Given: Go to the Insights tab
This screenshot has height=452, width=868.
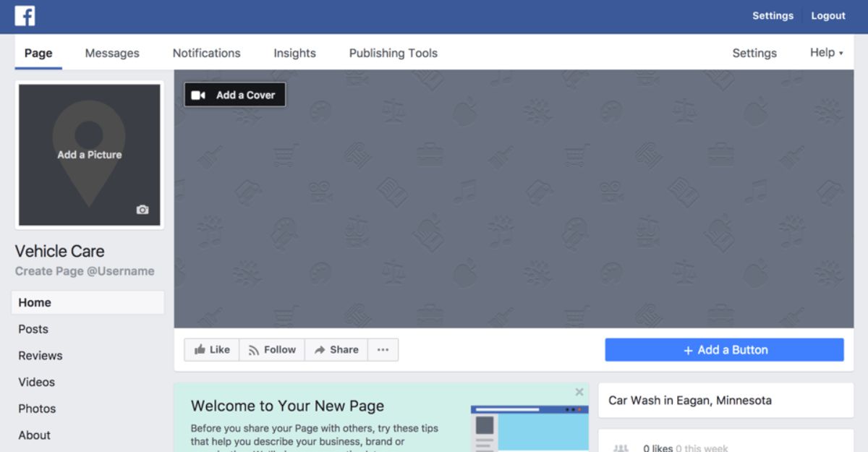Looking at the screenshot, I should tap(294, 53).
